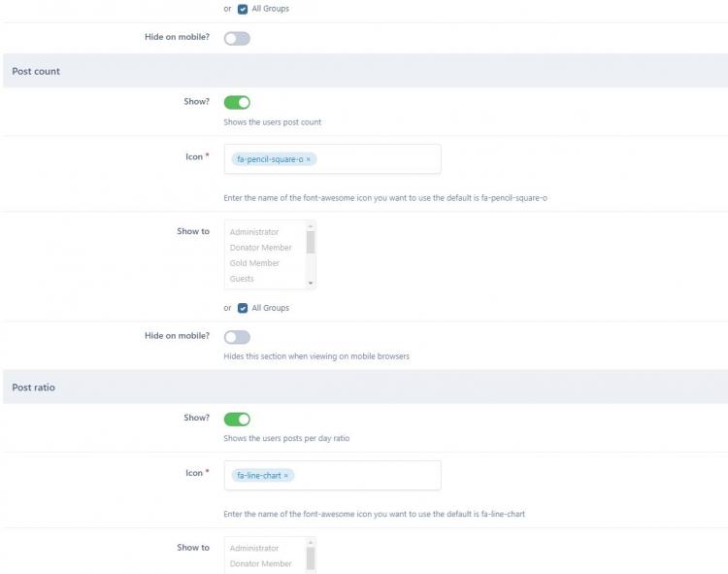Uncheck the topmost All Groups checkbox
The height and width of the screenshot is (574, 728).
click(243, 9)
